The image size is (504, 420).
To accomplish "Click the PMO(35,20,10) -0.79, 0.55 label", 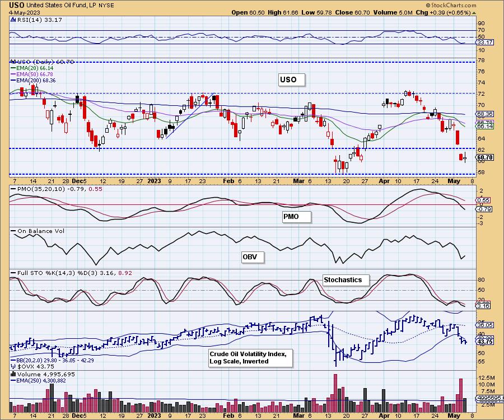I will pyautogui.click(x=60, y=189).
